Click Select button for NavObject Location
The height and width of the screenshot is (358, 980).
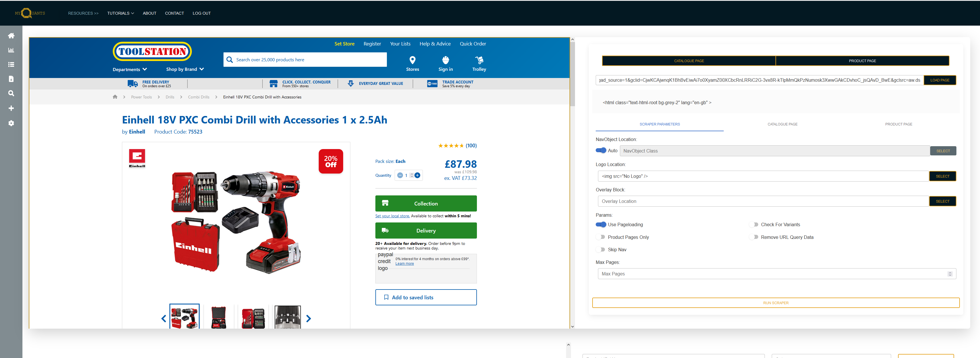tap(943, 151)
